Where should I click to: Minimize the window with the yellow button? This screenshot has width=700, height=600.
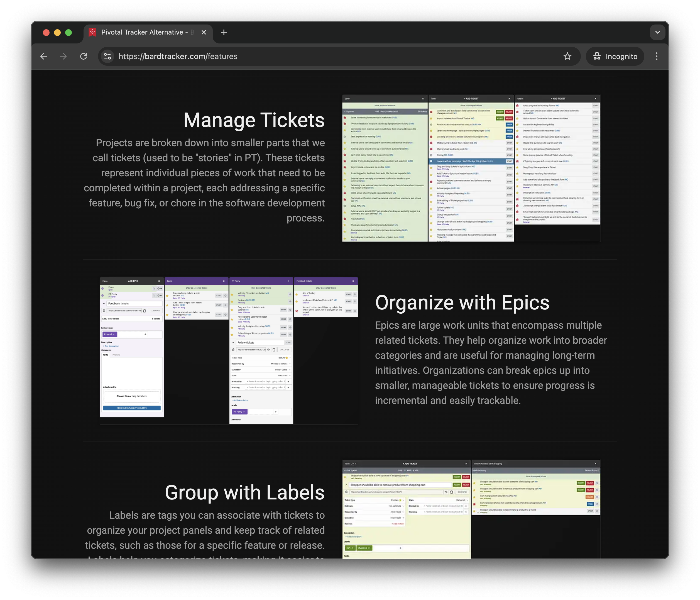[x=57, y=32]
